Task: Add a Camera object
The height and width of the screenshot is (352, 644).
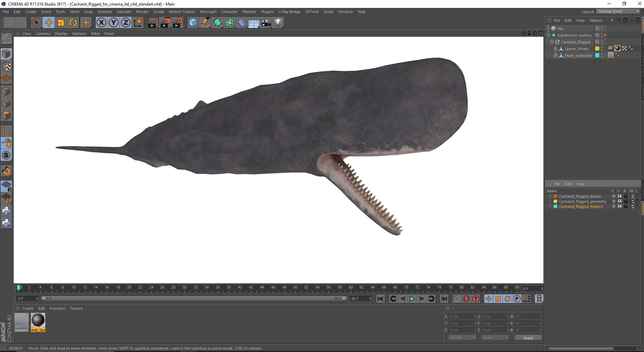Action: coord(266,23)
